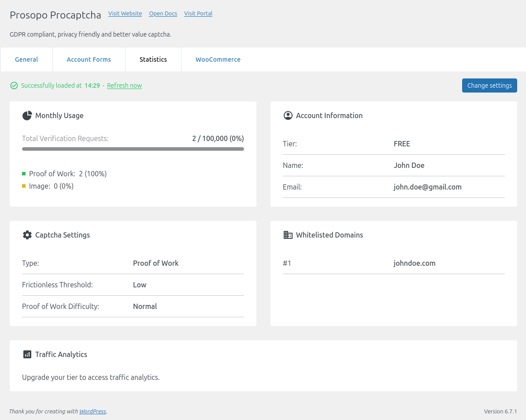Click the FREE tier value

coord(402,144)
